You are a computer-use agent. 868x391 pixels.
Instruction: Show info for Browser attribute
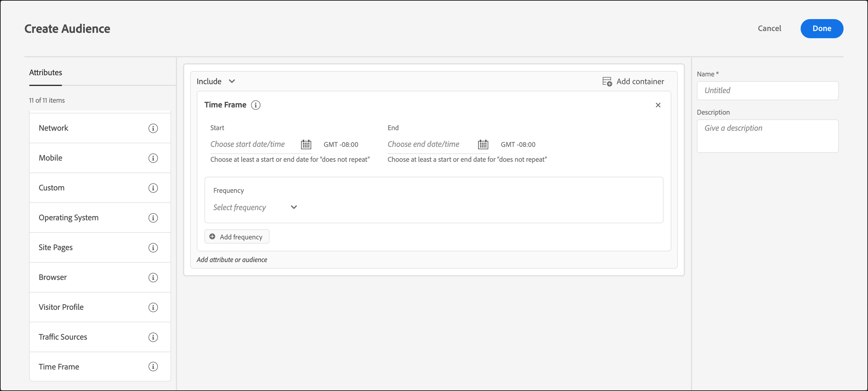pyautogui.click(x=153, y=277)
